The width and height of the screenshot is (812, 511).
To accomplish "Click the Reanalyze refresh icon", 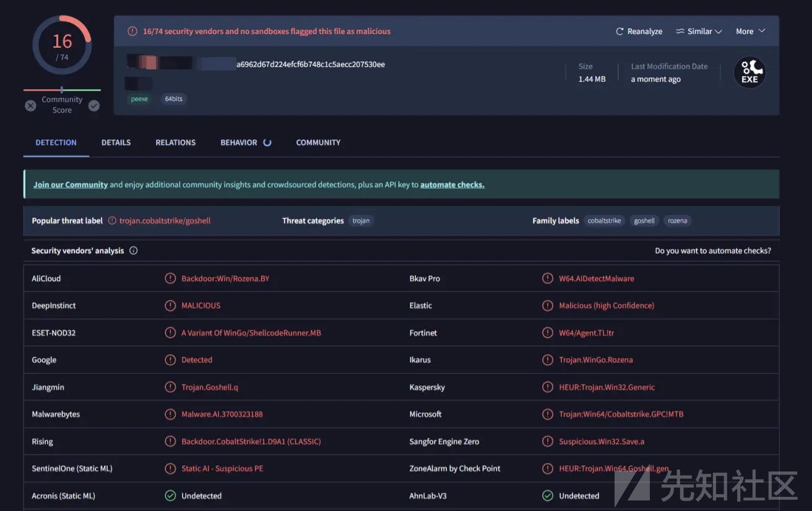I will point(620,32).
